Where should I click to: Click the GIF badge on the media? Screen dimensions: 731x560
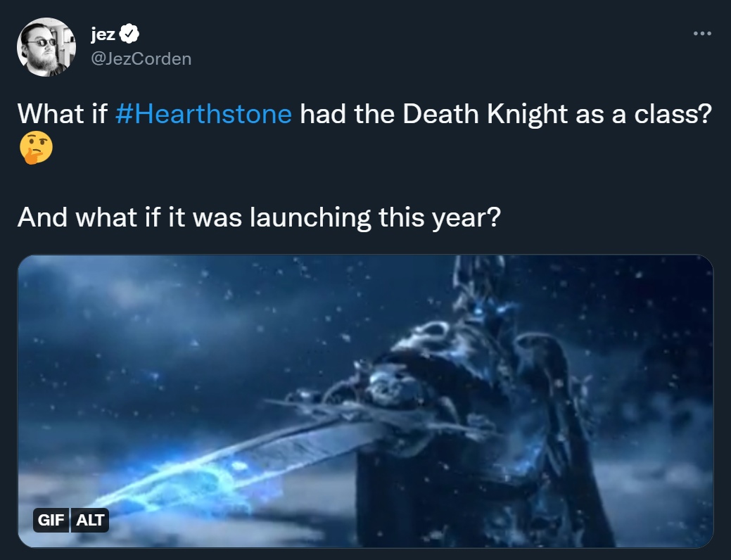click(51, 521)
